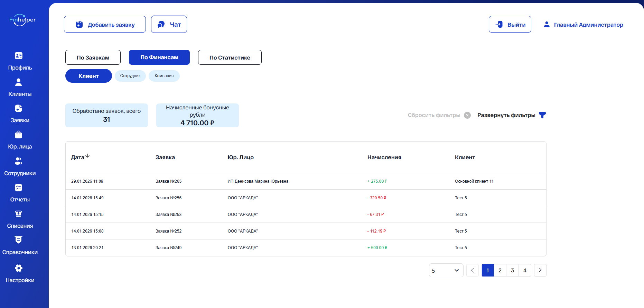Open the Профиль sidebar icon
Screen dimensions: 644x308
pyautogui.click(x=19, y=55)
